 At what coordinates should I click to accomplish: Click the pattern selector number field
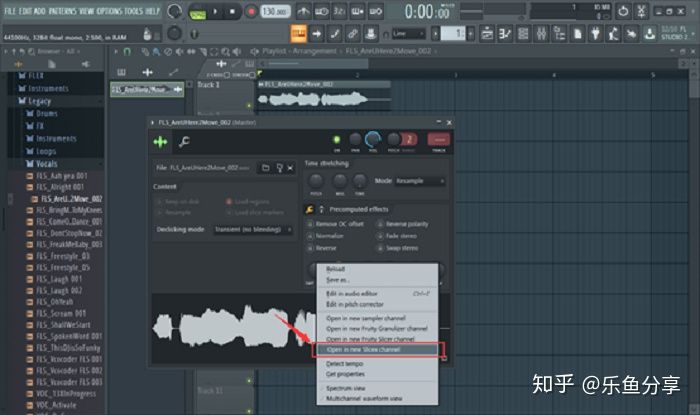pos(453,33)
